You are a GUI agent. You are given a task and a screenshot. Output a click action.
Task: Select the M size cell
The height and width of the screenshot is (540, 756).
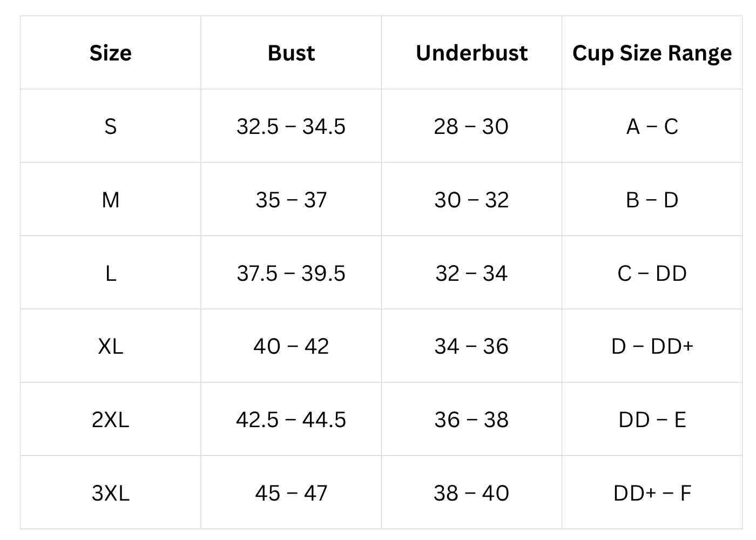coord(110,200)
